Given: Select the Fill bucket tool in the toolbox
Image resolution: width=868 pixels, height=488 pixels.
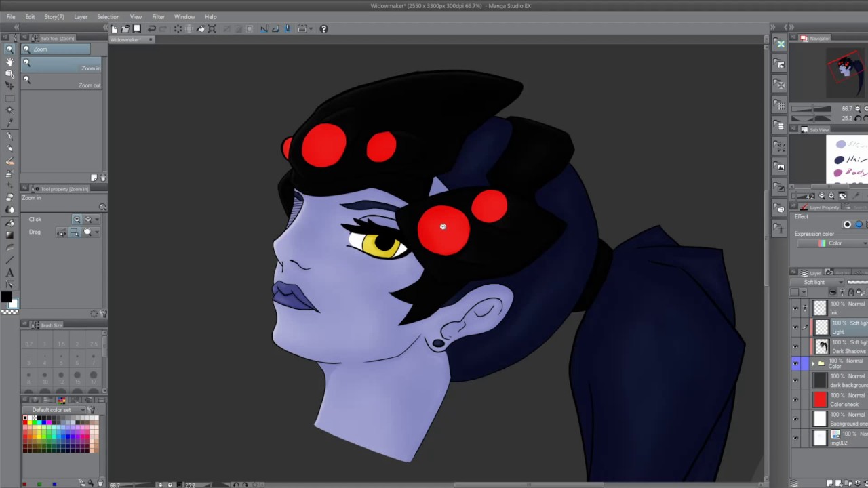Looking at the screenshot, I should (9, 222).
